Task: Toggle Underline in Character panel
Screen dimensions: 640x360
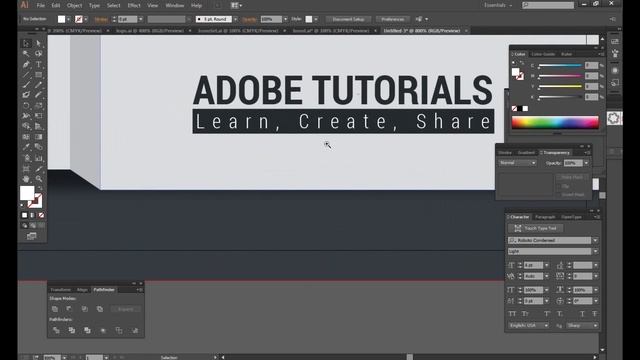Action: 582,314
